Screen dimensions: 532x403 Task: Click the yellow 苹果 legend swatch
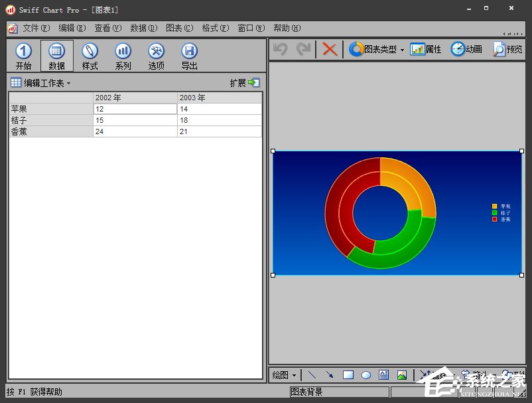(x=494, y=206)
